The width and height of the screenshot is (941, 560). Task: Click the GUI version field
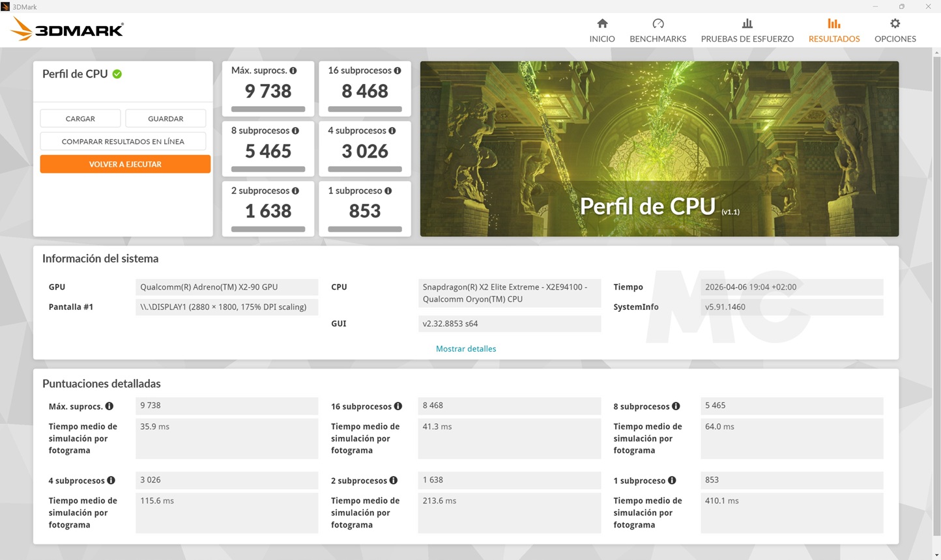(510, 323)
